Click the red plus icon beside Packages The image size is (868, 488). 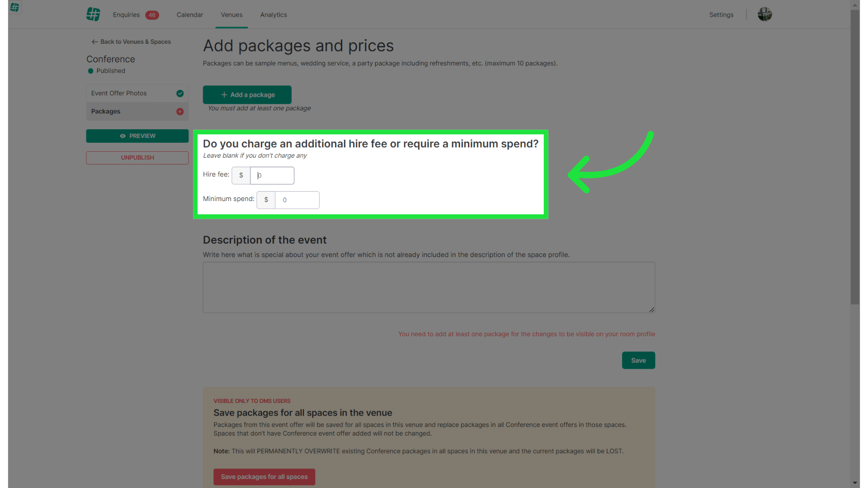point(180,112)
